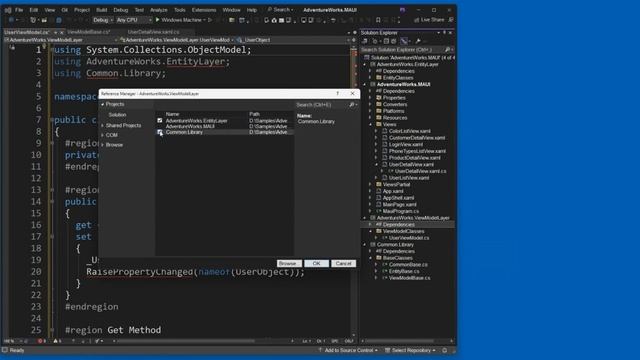Open the Any CPU platform dropdown
Viewport: 640px width, 360px height.
(133, 20)
